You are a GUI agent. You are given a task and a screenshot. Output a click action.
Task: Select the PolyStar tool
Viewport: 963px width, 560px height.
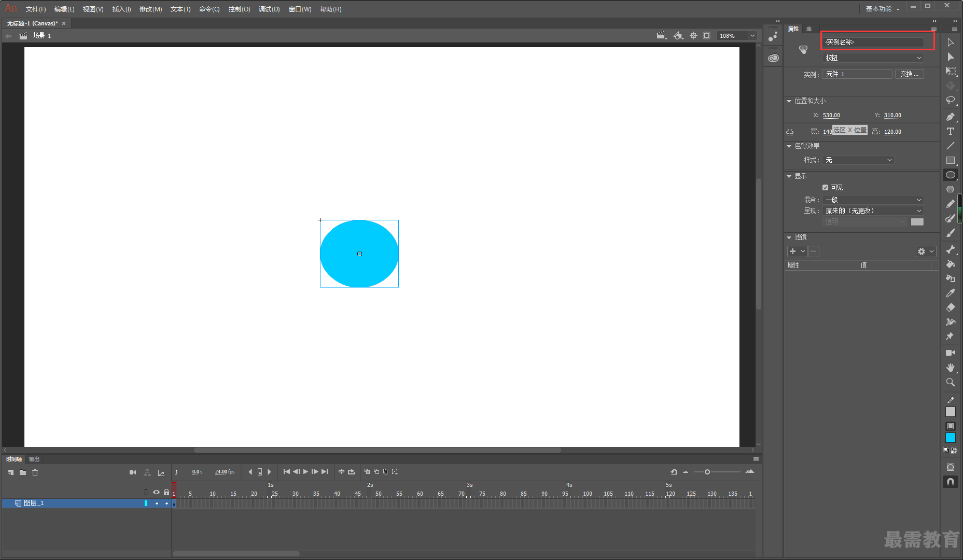pos(951,189)
